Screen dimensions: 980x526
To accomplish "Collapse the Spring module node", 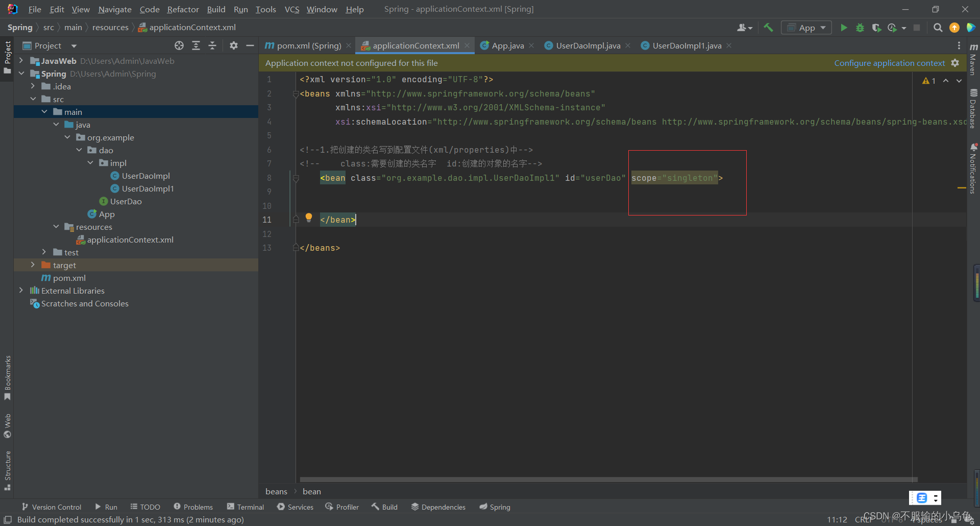I will click(21, 74).
